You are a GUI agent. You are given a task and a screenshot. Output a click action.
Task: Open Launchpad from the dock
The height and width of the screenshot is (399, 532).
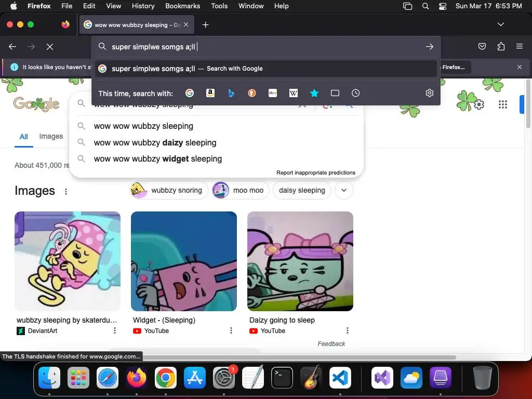click(78, 378)
